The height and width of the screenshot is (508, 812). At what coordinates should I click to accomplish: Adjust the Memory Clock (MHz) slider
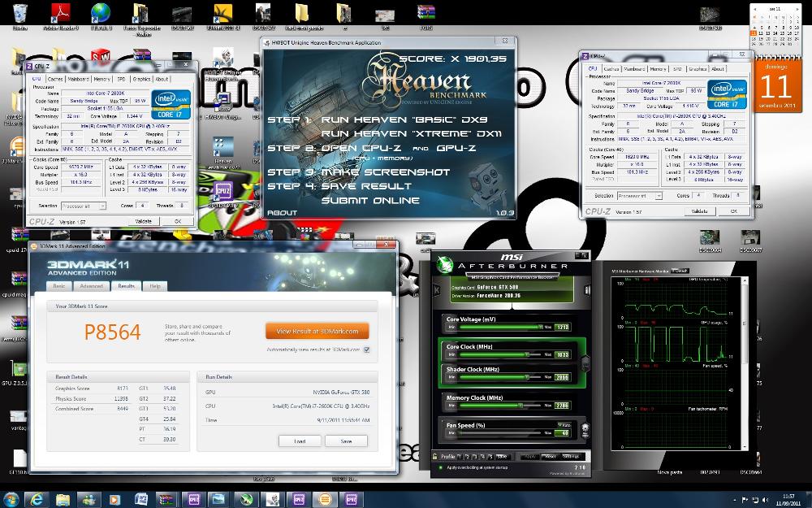click(499, 406)
